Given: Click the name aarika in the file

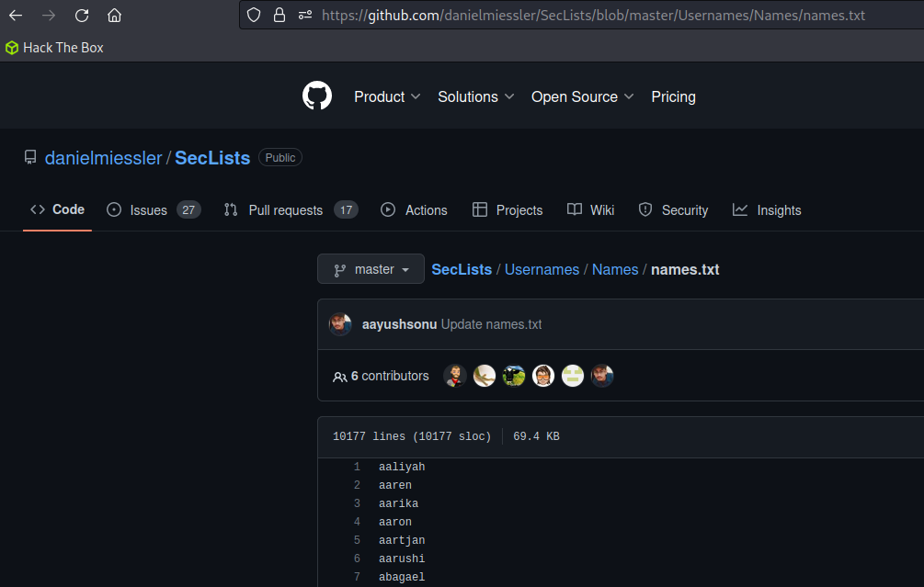Looking at the screenshot, I should [398, 503].
